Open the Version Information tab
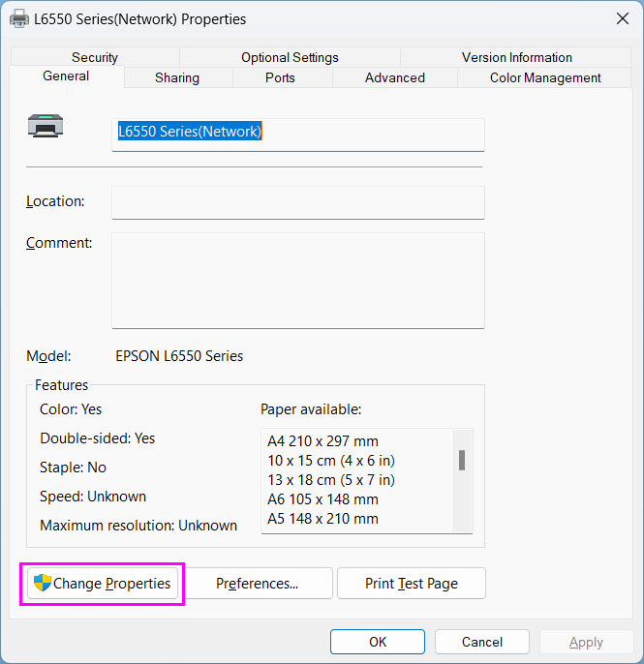Image resolution: width=644 pixels, height=664 pixels. [516, 58]
